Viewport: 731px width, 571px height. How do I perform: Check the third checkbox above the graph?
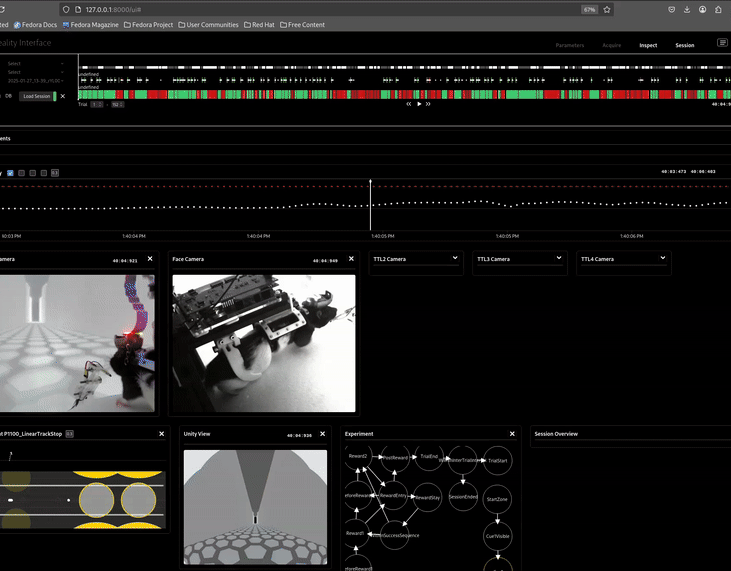point(33,173)
